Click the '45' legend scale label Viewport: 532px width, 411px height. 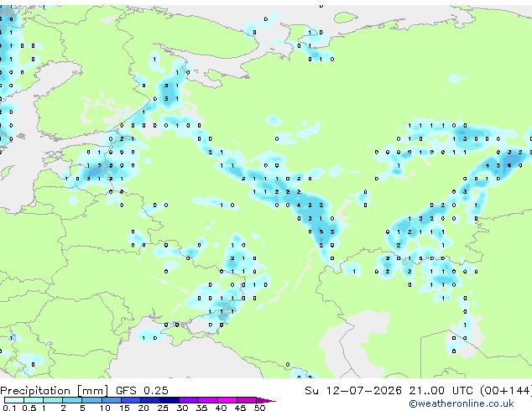(240, 408)
